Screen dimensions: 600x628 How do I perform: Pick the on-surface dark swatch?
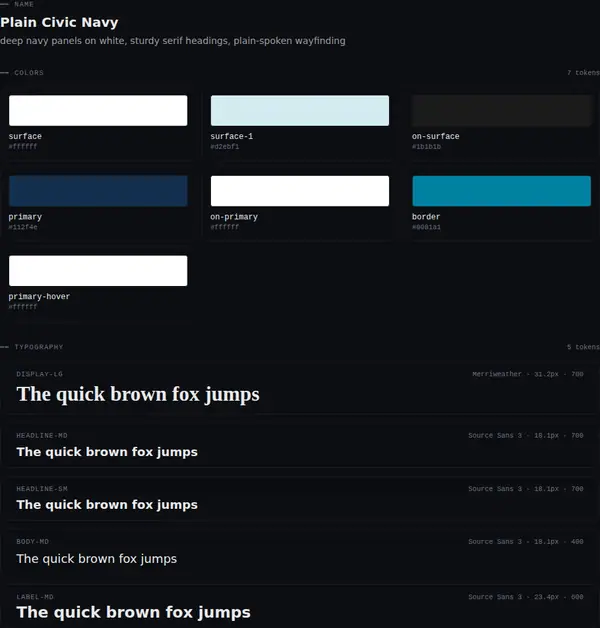coord(501,111)
